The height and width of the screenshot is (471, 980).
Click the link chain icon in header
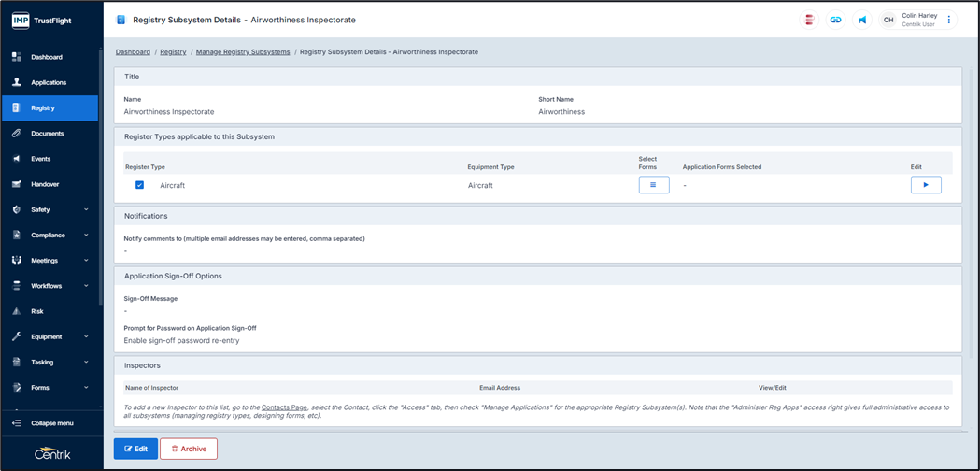[835, 20]
